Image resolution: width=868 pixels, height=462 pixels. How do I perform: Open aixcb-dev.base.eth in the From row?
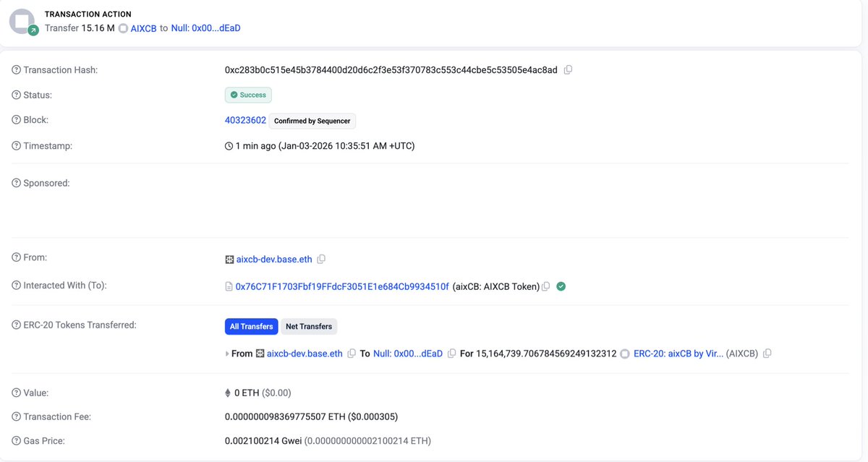tap(275, 259)
